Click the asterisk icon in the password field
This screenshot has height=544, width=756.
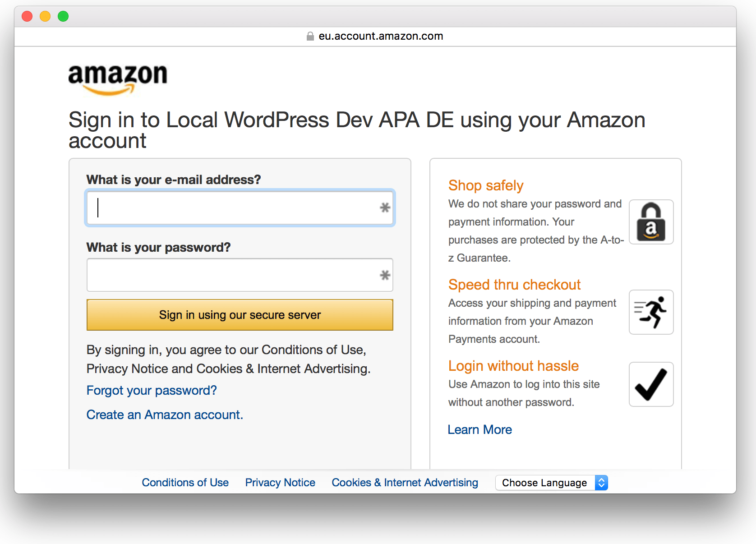(385, 275)
